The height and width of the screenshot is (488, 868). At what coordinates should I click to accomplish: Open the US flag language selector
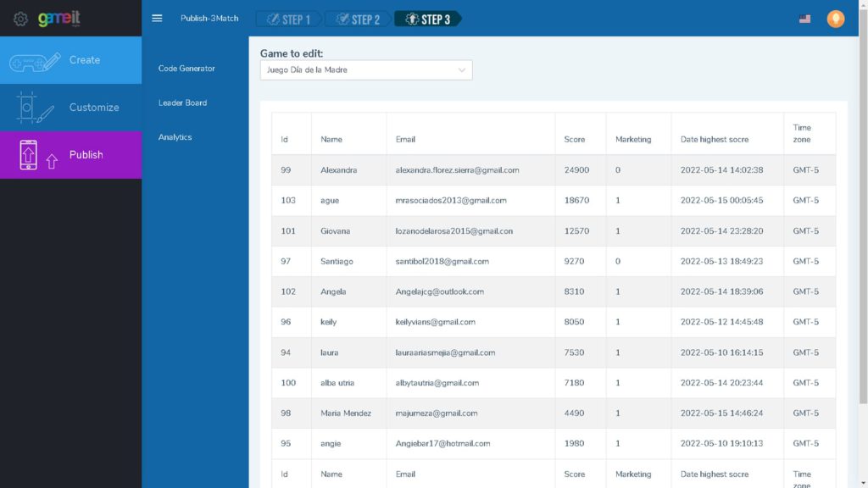[x=804, y=19]
